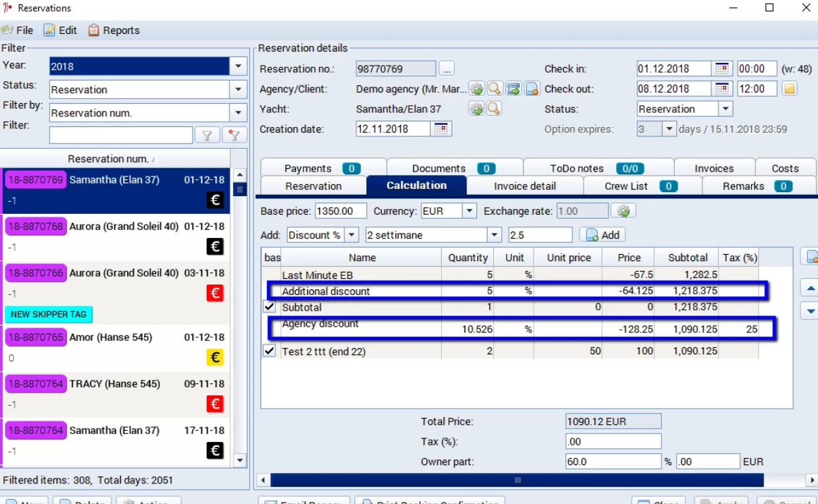Image resolution: width=818 pixels, height=504 pixels.
Task: Move calculation row down with arrow
Action: pos(810,311)
